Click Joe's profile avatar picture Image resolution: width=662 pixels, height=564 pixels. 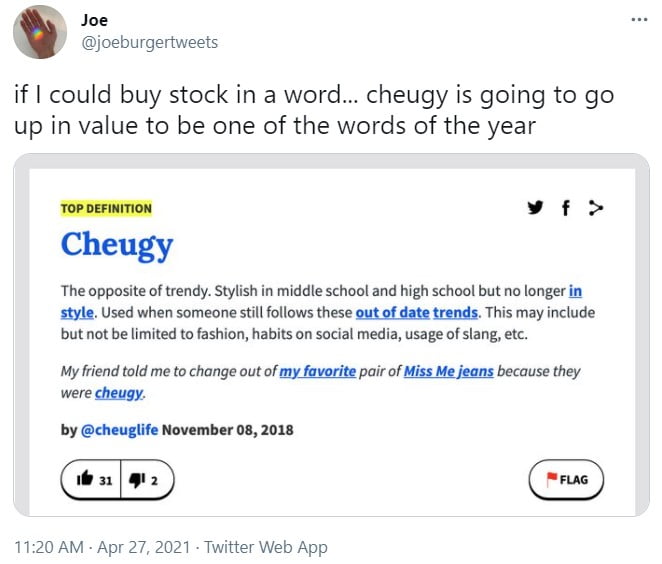pyautogui.click(x=41, y=31)
